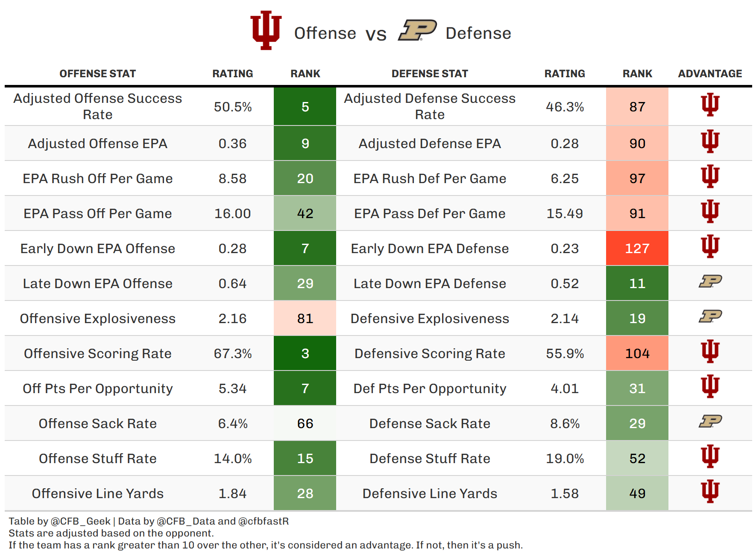The height and width of the screenshot is (560, 756).
Task: Click the Indiana logo in the title
Action: [266, 30]
